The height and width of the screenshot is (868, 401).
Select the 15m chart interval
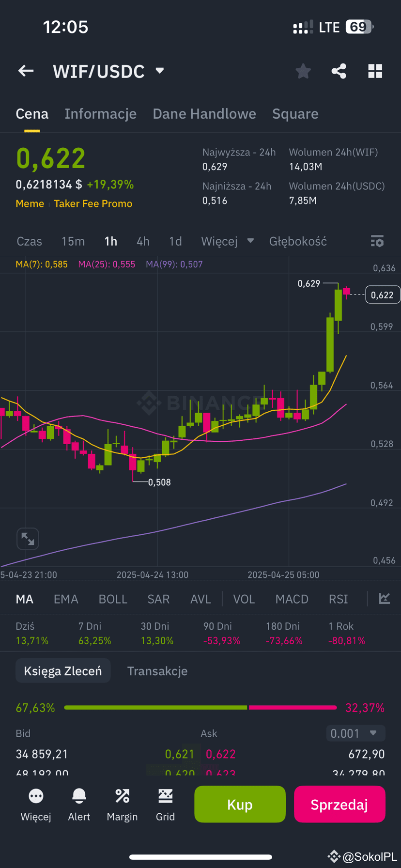pos(73,241)
